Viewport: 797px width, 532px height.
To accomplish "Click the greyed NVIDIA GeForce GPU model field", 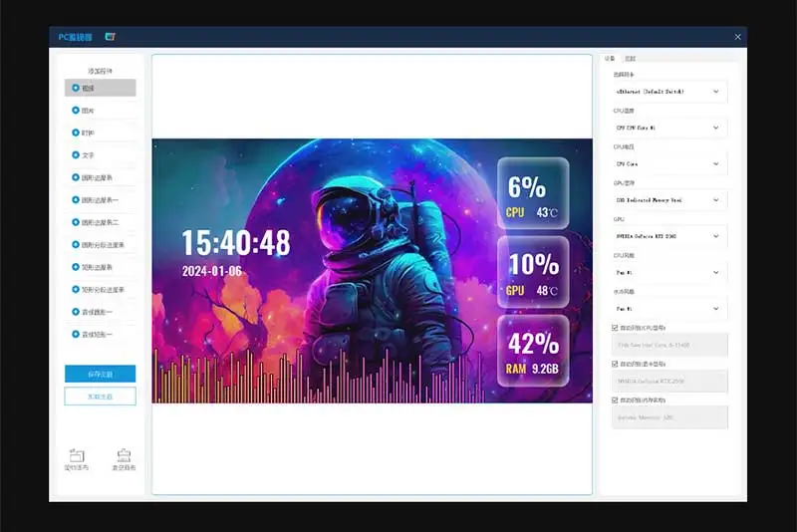I will tap(669, 382).
